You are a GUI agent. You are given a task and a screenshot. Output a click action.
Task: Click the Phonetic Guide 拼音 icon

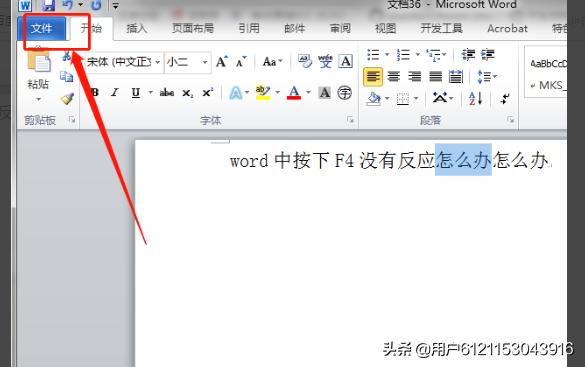coord(325,62)
